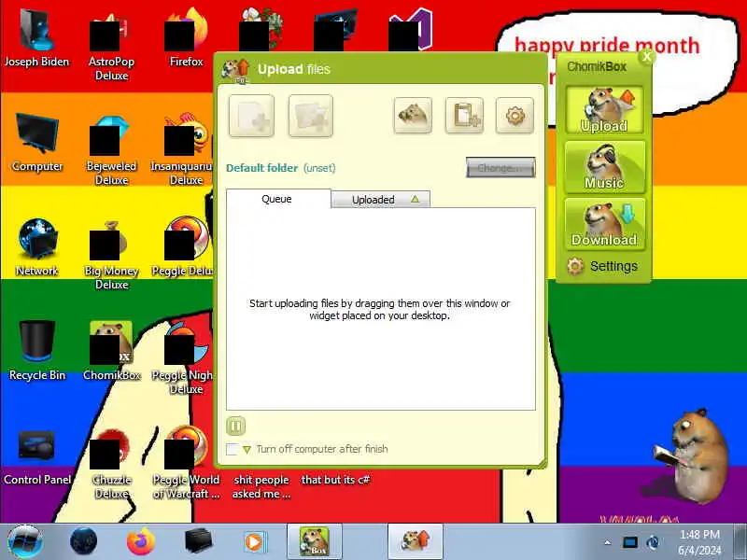747x560 pixels.
Task: Click the Firefox icon in the taskbar
Action: 141,542
